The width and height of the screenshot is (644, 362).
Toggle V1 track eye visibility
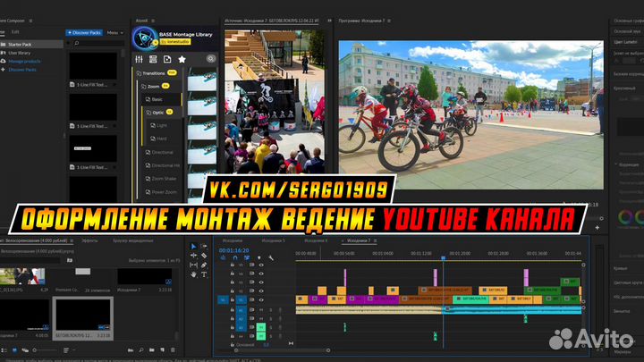point(261,300)
